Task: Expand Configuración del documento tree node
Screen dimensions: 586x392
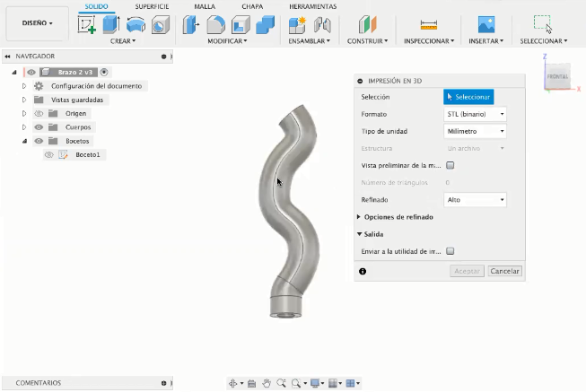Action: point(24,86)
